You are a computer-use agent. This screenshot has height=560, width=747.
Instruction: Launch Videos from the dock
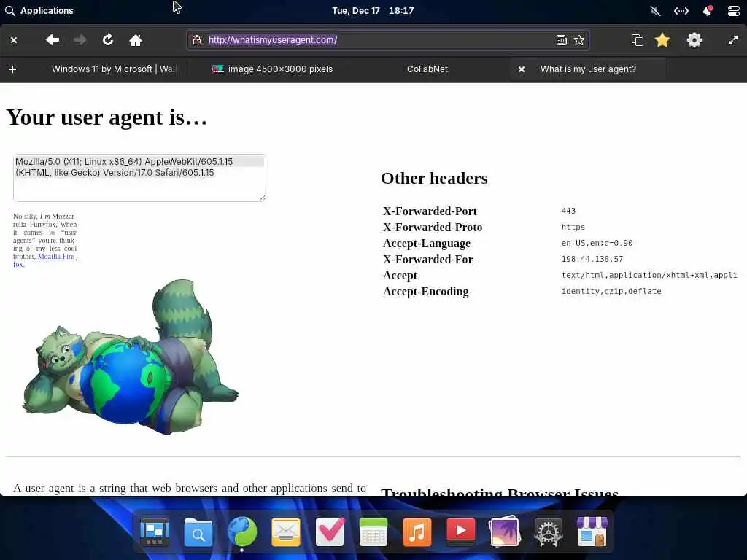461,532
